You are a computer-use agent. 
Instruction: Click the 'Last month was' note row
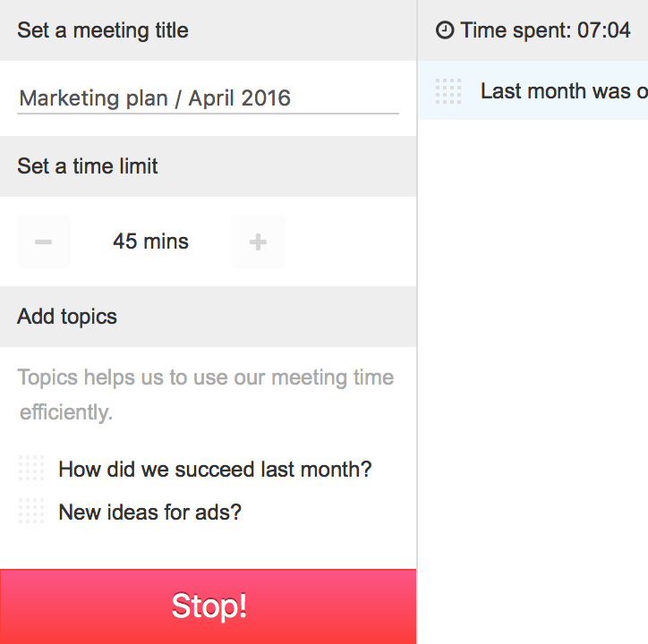pyautogui.click(x=533, y=90)
